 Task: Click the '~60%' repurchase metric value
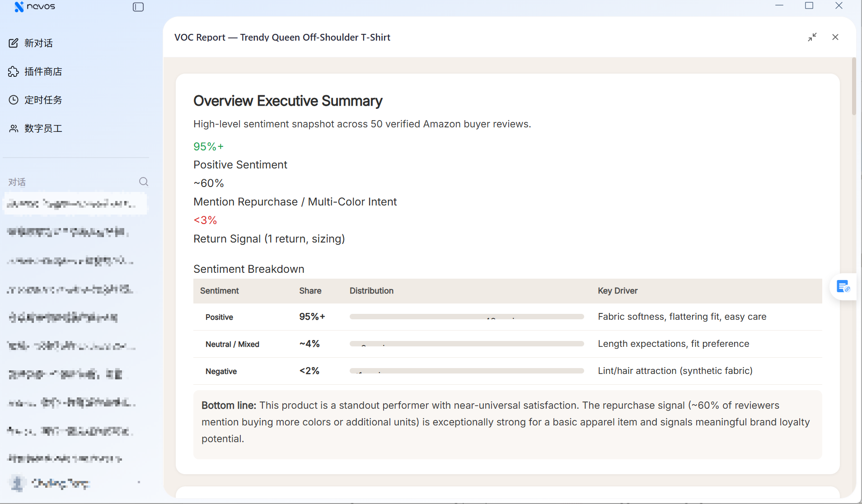point(209,183)
